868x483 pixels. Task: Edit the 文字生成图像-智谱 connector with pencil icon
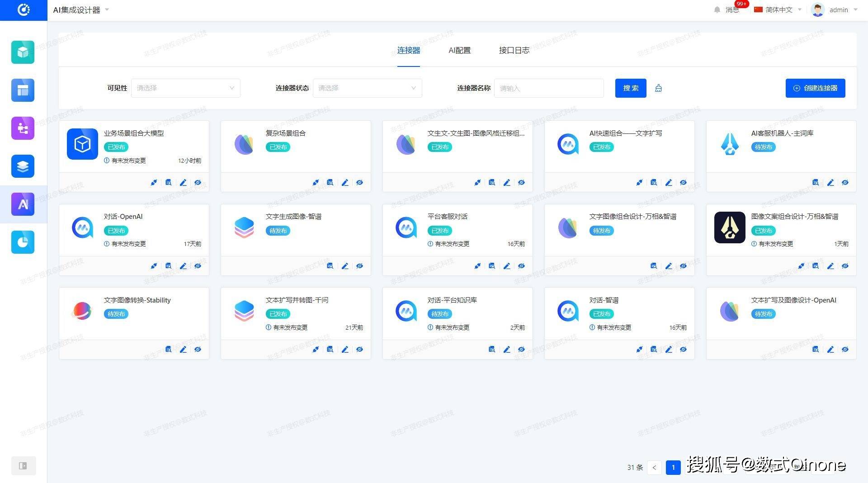[x=345, y=265]
